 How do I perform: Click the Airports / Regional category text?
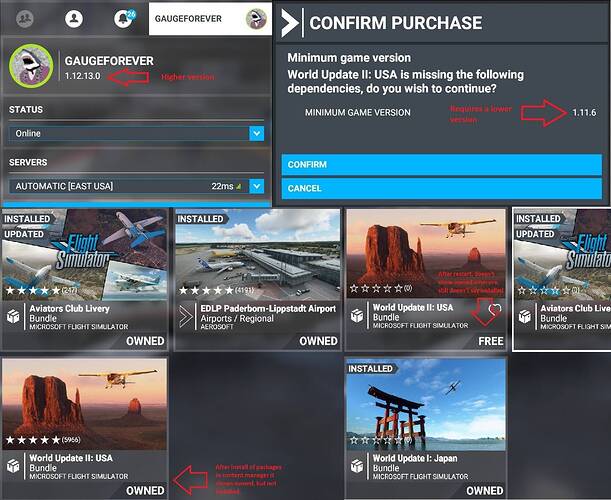pos(237,319)
